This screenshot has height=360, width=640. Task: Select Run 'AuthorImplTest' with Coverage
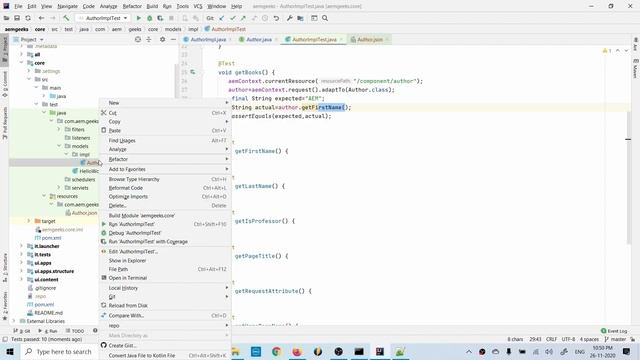pyautogui.click(x=165, y=242)
